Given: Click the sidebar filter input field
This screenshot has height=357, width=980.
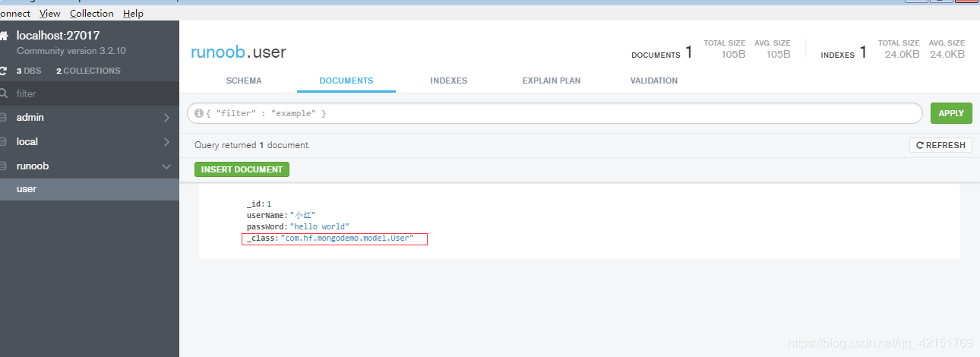Looking at the screenshot, I should (x=90, y=93).
